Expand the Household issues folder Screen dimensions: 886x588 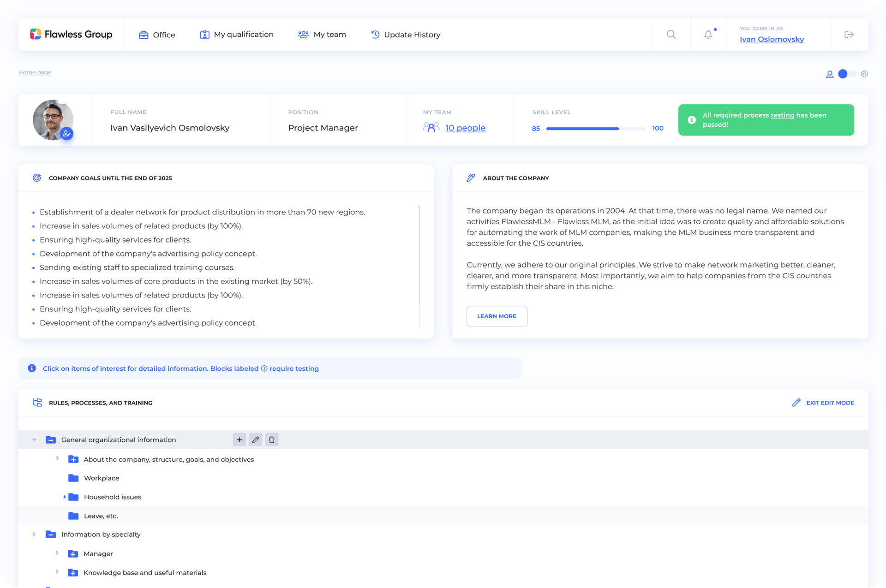(64, 497)
